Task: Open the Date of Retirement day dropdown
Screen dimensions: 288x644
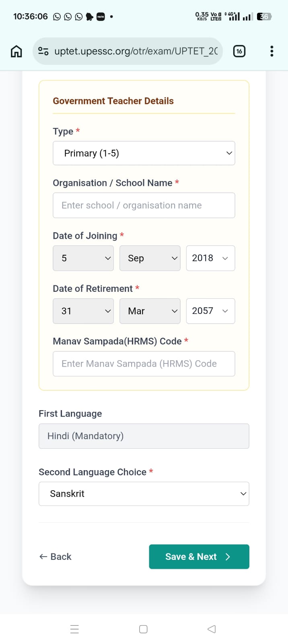Action: tap(83, 311)
